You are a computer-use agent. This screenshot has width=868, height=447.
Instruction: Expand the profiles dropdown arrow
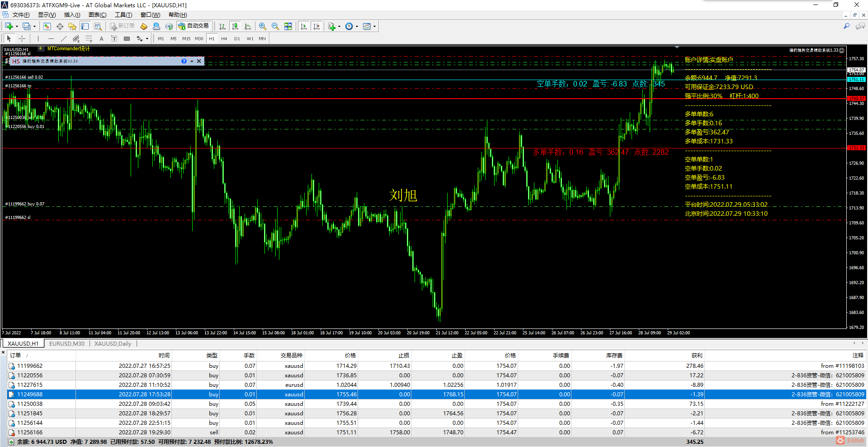(x=34, y=26)
